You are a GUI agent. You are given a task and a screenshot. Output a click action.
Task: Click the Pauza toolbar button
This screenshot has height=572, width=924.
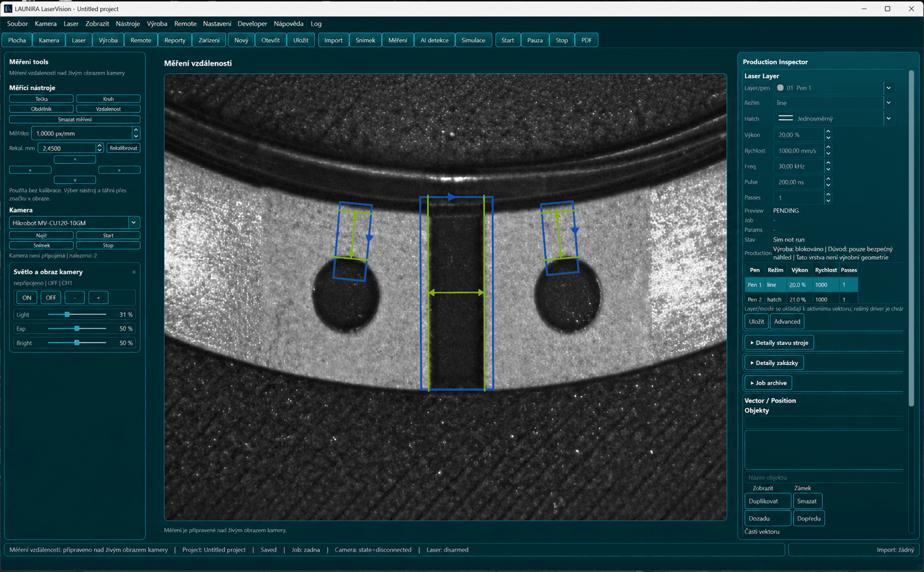coord(535,40)
